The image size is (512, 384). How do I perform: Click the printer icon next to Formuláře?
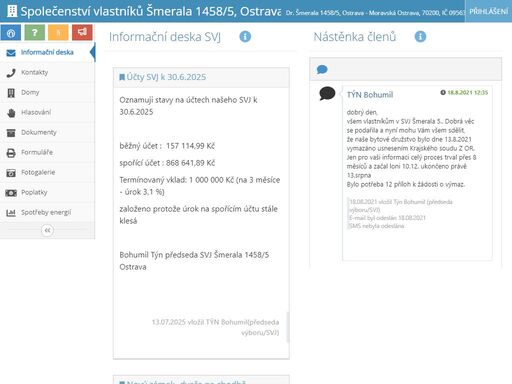[x=11, y=153]
